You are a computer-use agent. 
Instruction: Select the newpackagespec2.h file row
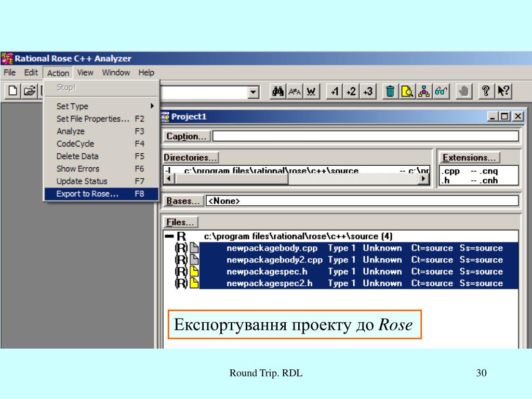click(x=358, y=283)
